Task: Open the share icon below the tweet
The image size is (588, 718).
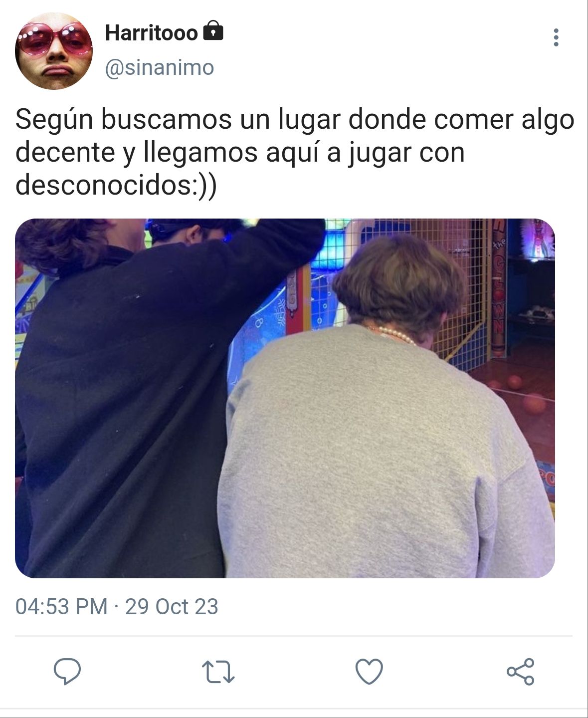Action: [x=520, y=671]
